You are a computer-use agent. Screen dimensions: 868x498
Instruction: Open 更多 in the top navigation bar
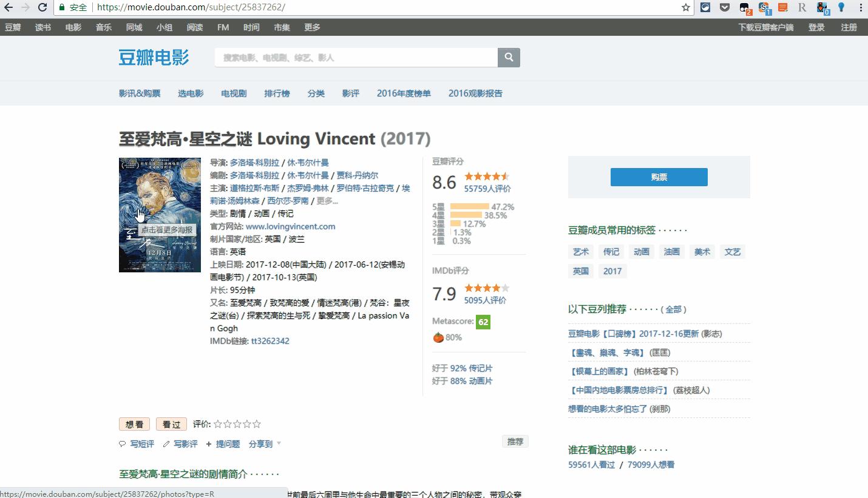[312, 27]
